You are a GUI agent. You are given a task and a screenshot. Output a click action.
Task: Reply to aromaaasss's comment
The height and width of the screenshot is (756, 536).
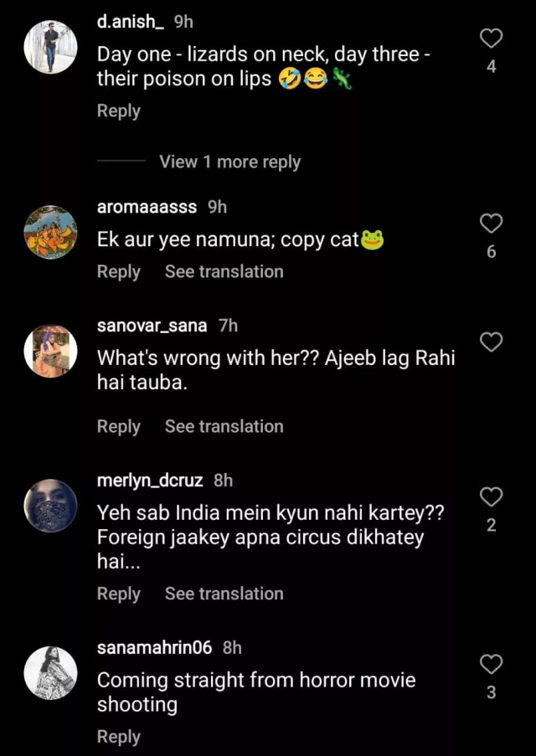(x=119, y=271)
